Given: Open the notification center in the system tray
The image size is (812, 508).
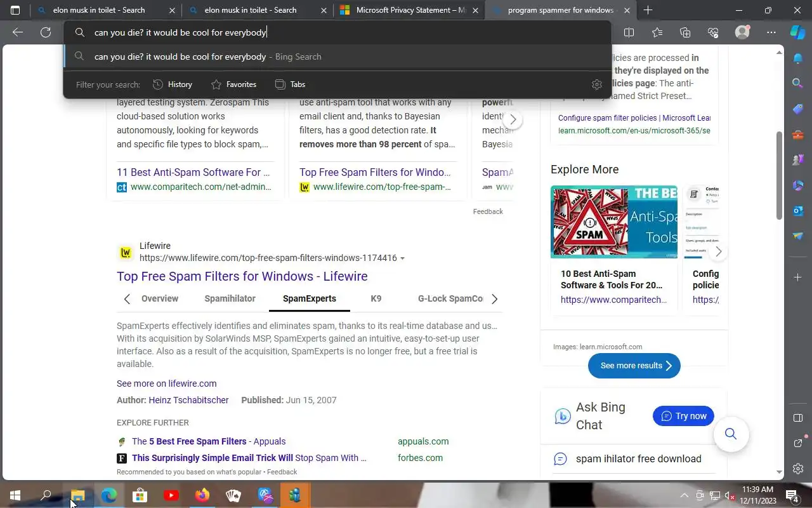Looking at the screenshot, I should coord(792,495).
